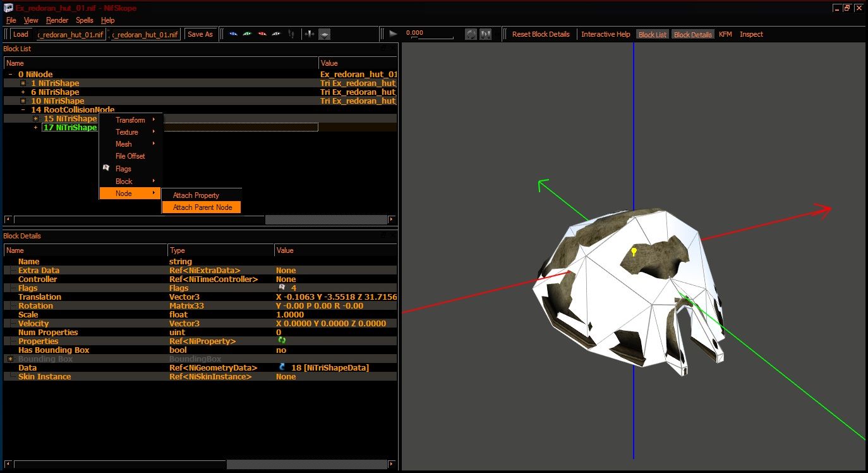The width and height of the screenshot is (868, 473).
Task: Open the Render menu
Action: [x=57, y=20]
